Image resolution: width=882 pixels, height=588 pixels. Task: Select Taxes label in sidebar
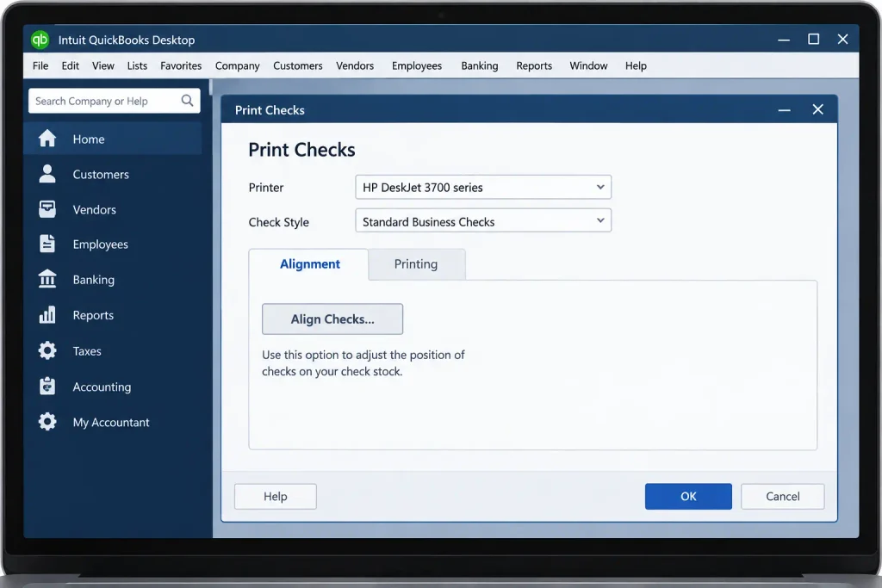click(x=87, y=350)
